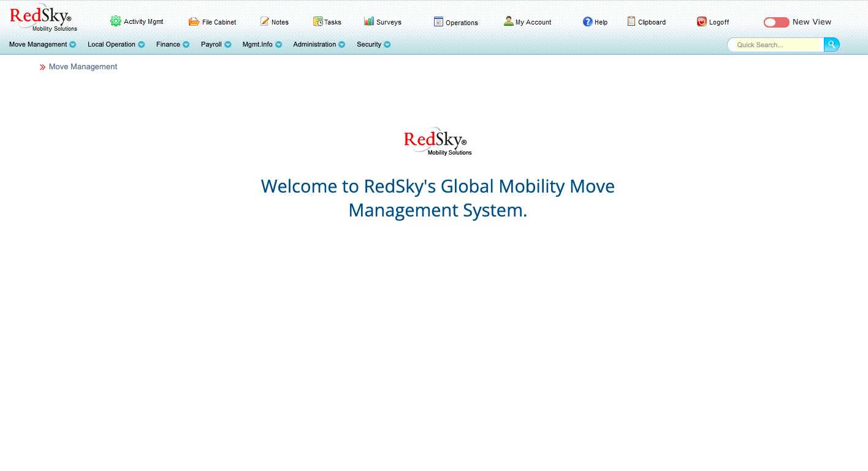
Task: Open the Operations calendar icon
Action: tap(438, 21)
